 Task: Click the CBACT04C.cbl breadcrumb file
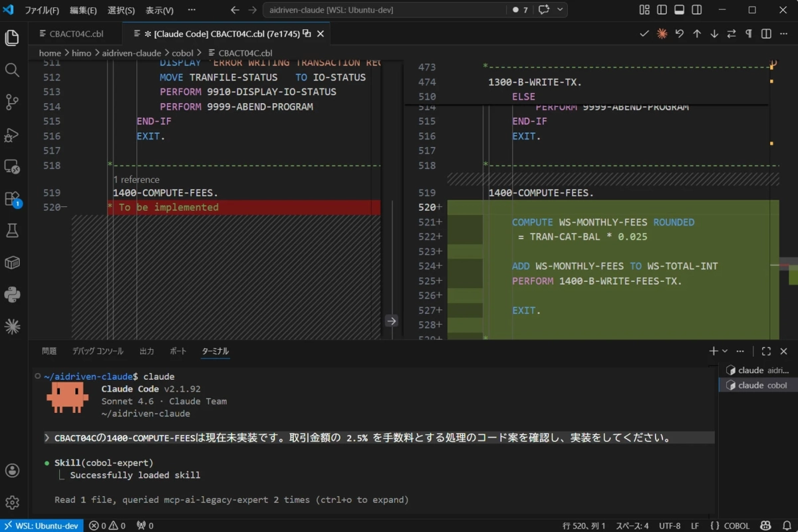click(x=241, y=53)
